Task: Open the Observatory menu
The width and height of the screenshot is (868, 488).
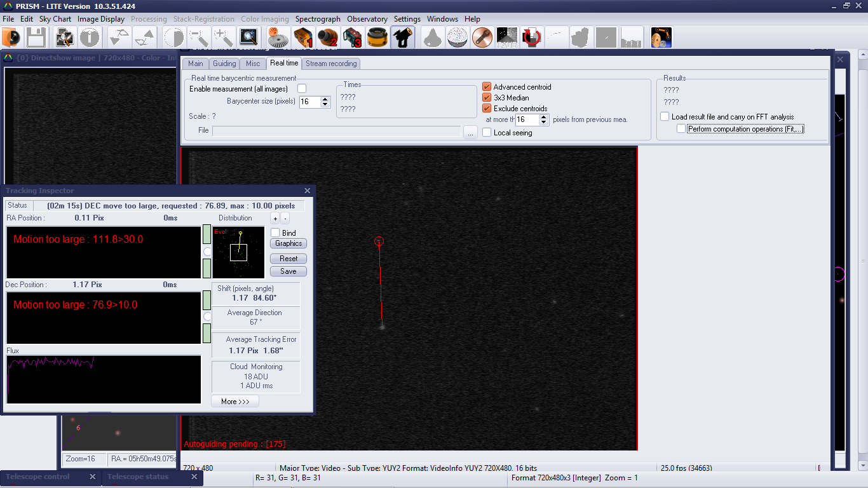Action: pyautogui.click(x=367, y=19)
